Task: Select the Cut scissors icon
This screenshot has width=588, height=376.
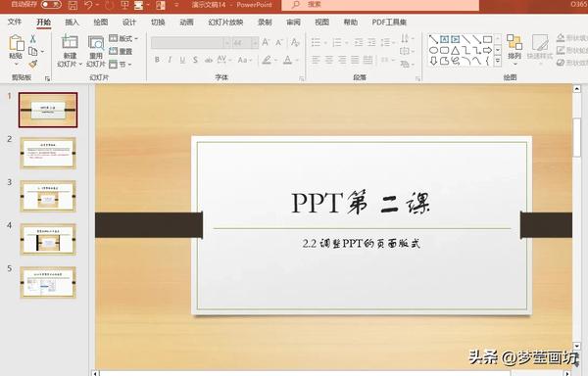Action: point(33,38)
